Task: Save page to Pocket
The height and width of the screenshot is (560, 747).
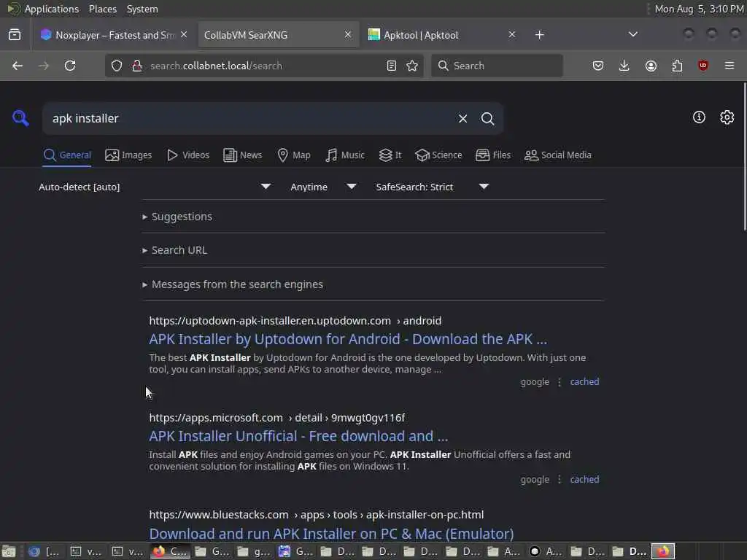Action: pyautogui.click(x=598, y=66)
